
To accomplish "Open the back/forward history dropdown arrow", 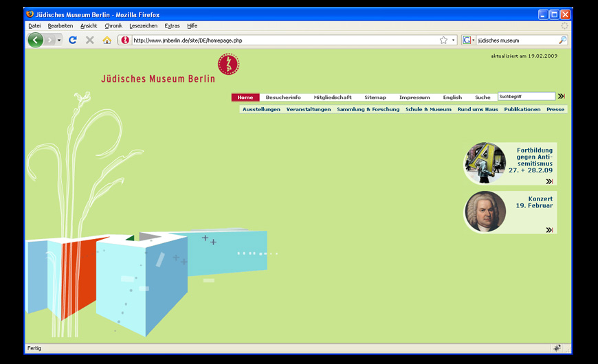I will coord(59,40).
